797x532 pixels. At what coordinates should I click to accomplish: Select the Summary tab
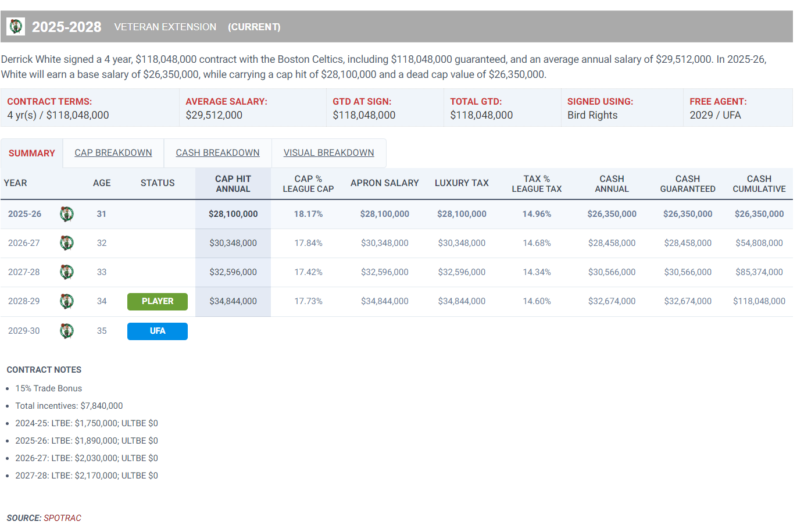coord(32,153)
